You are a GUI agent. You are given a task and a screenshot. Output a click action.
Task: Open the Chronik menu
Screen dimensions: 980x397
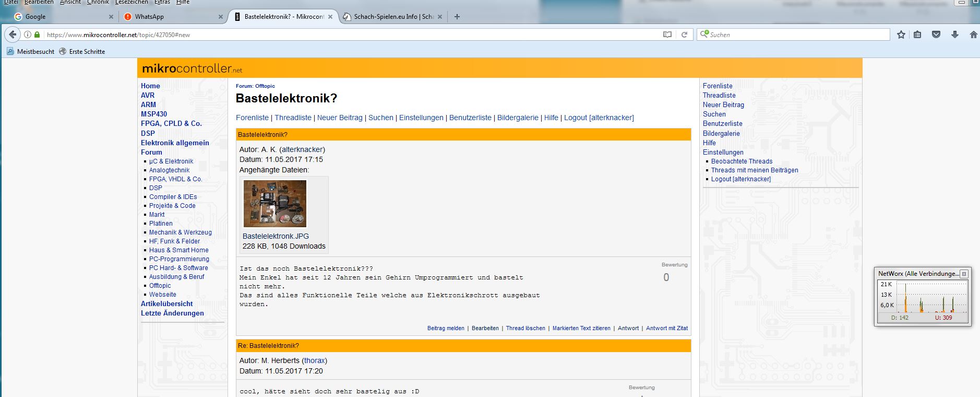pos(98,2)
